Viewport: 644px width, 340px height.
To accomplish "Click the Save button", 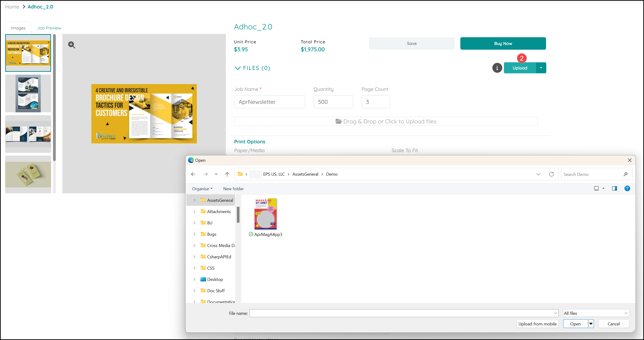I will 412,44.
